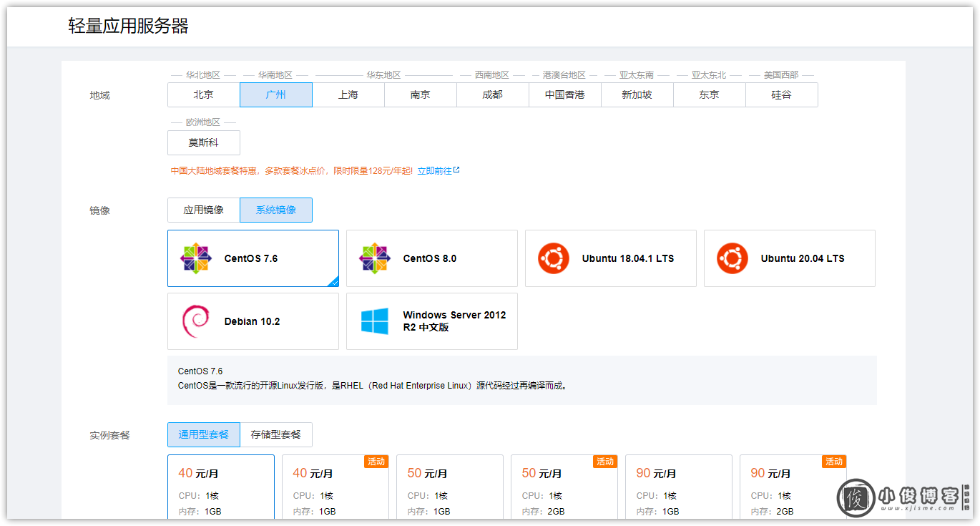Select the 系统镜像 tab
980x526 pixels.
point(276,210)
